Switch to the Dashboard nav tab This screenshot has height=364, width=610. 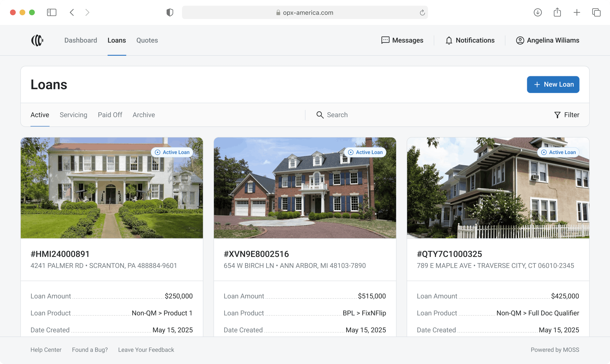[x=81, y=40]
